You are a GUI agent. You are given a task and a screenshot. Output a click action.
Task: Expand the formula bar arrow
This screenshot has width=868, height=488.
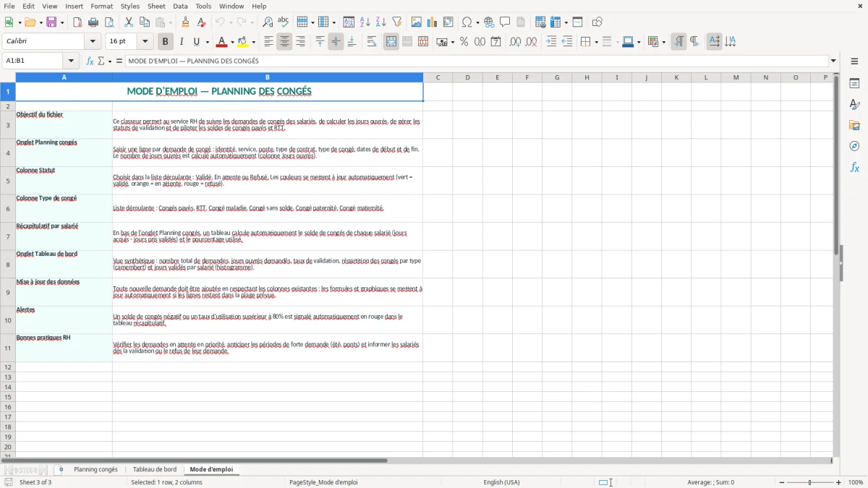click(x=833, y=61)
